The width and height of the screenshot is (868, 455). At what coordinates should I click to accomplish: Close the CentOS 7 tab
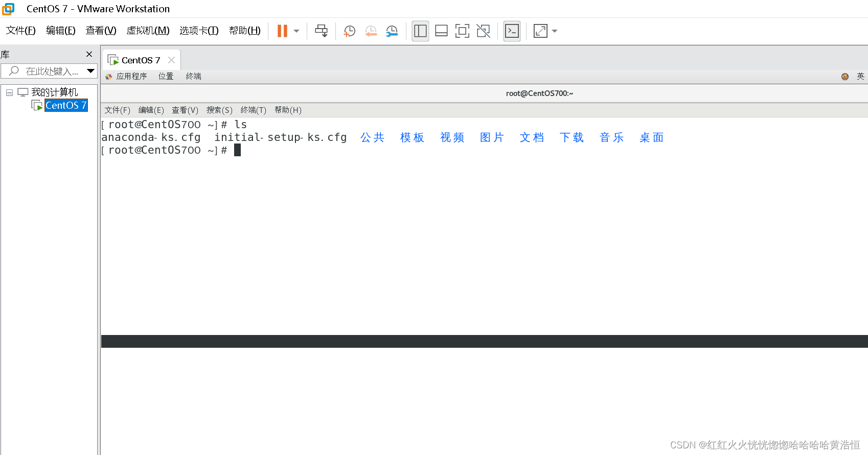[x=172, y=60]
